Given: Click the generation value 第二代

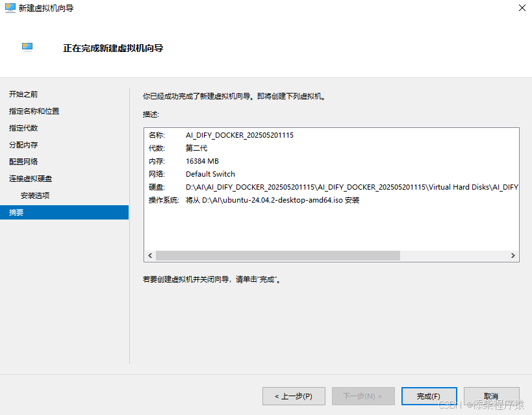Looking at the screenshot, I should [x=196, y=148].
